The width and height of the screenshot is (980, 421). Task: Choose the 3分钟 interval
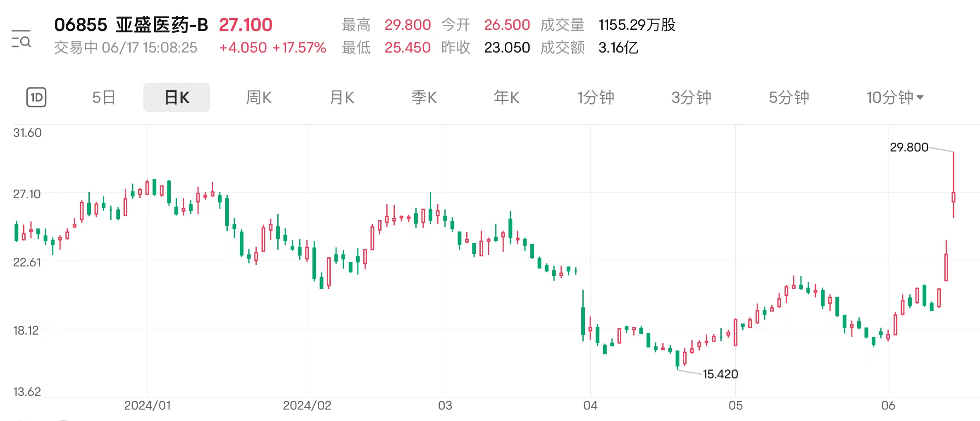tap(691, 98)
